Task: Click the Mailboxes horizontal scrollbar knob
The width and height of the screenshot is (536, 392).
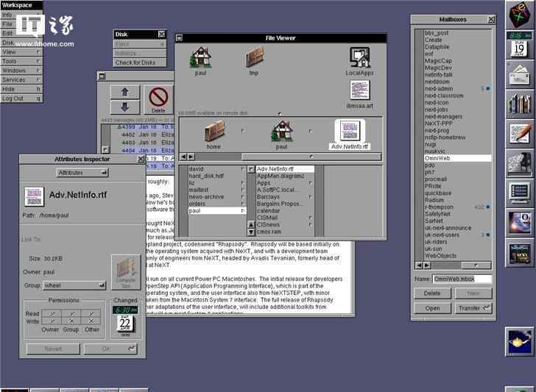Action: (476, 265)
